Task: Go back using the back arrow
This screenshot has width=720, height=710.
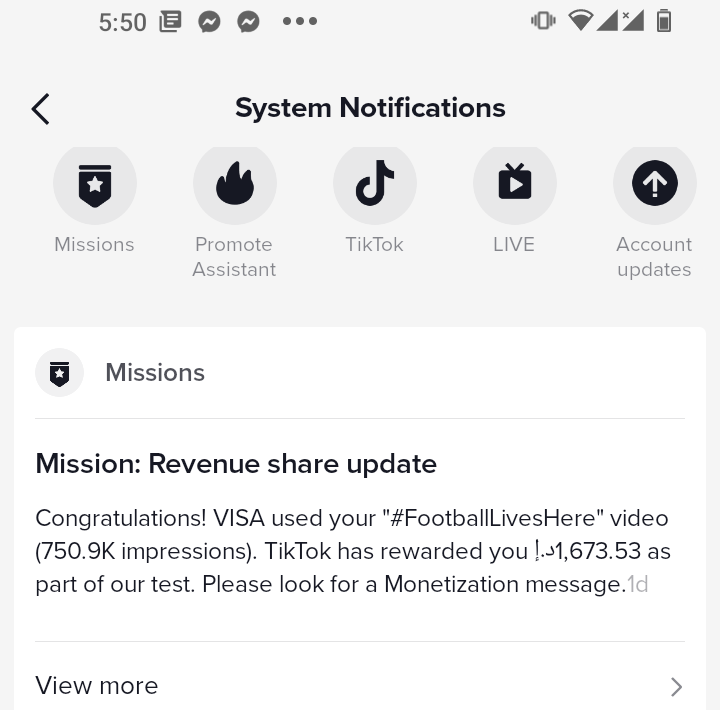Action: tap(40, 109)
